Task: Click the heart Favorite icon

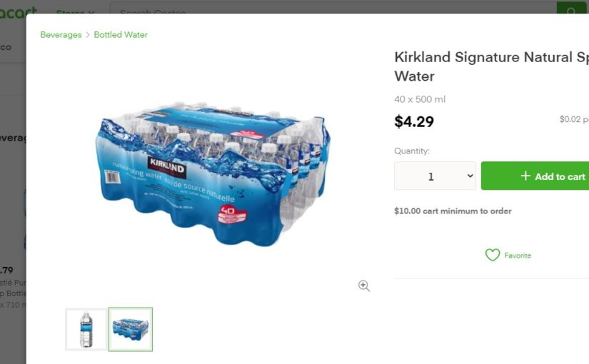Action: pos(493,256)
